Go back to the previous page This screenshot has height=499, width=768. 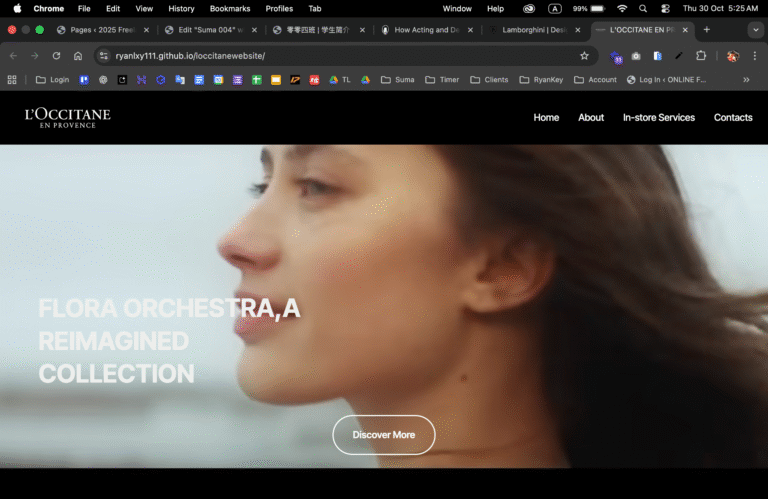[x=13, y=56]
